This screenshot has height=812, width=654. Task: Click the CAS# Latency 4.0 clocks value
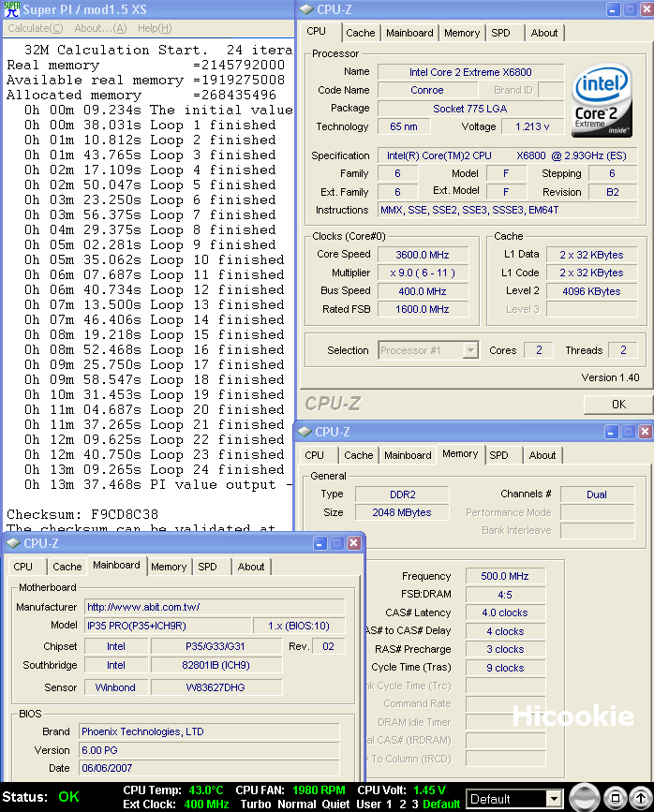tap(505, 613)
